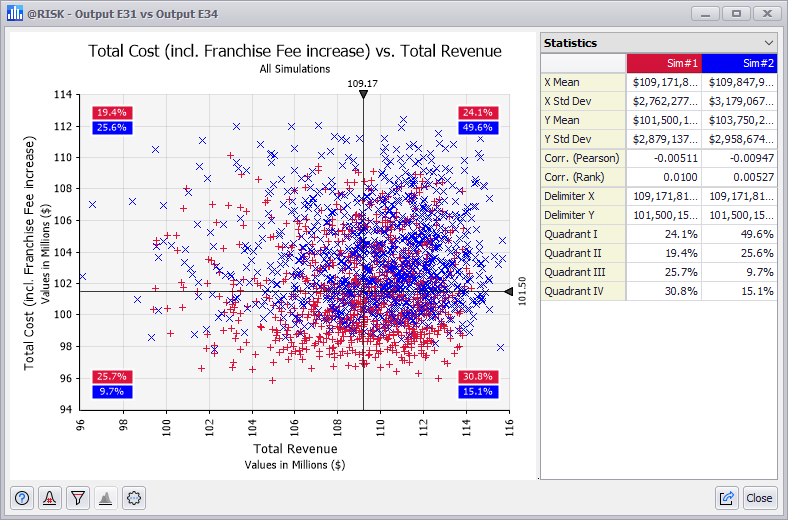788x520 pixels.
Task: Click the chart title text
Action: (295, 51)
